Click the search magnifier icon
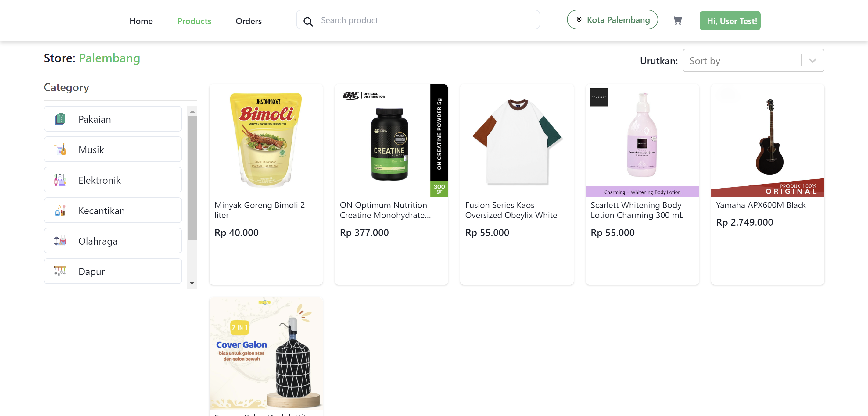Viewport: 868px width, 416px height. pos(308,21)
